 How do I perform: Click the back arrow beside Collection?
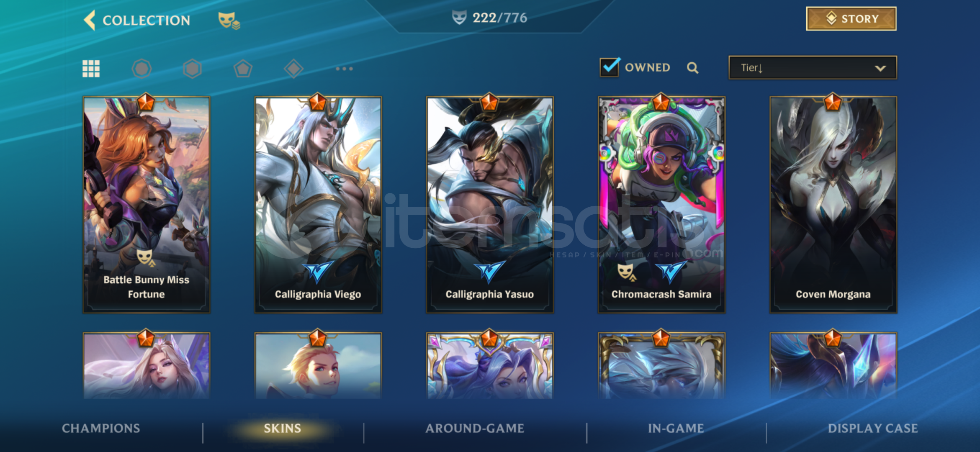tap(90, 20)
